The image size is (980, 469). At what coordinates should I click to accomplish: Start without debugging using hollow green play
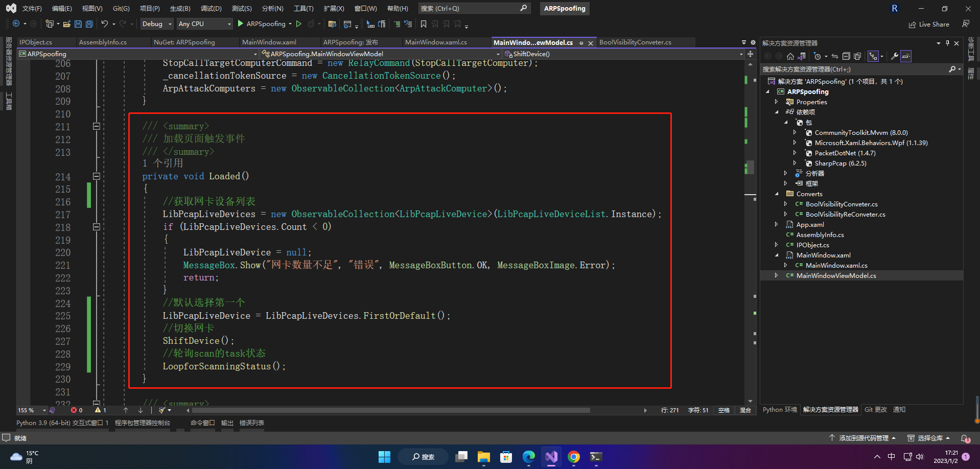(x=299, y=24)
